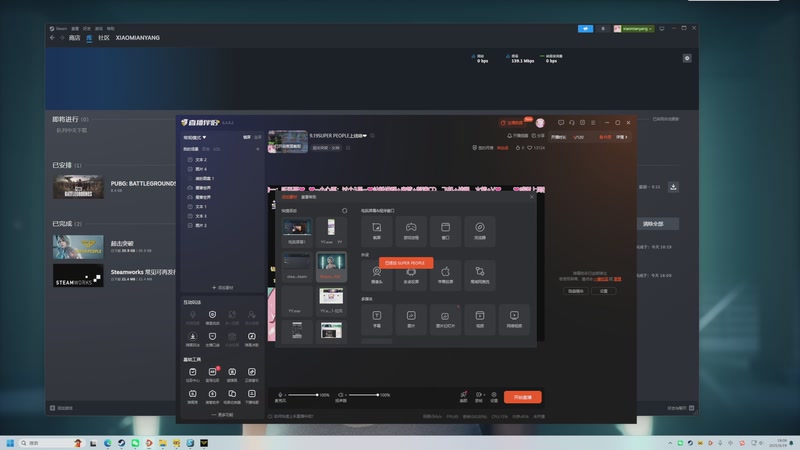800x450 pixels.
Task: Click the stream cover image thumbnail
Action: tap(288, 141)
